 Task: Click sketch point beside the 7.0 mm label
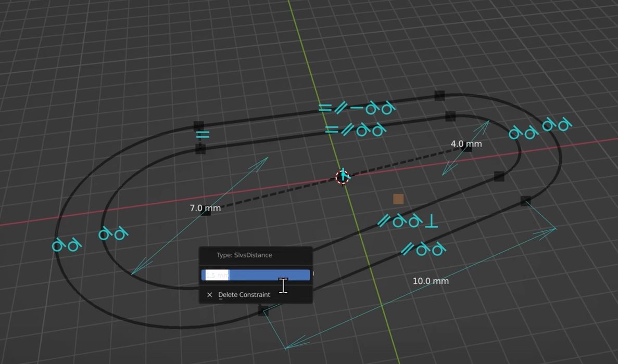pyautogui.click(x=207, y=211)
